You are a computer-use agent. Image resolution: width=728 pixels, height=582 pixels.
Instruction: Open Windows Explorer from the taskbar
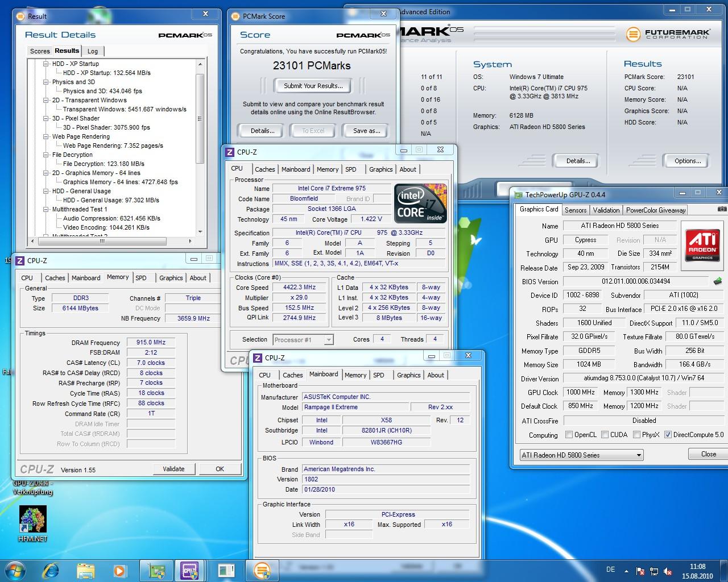coord(86,570)
